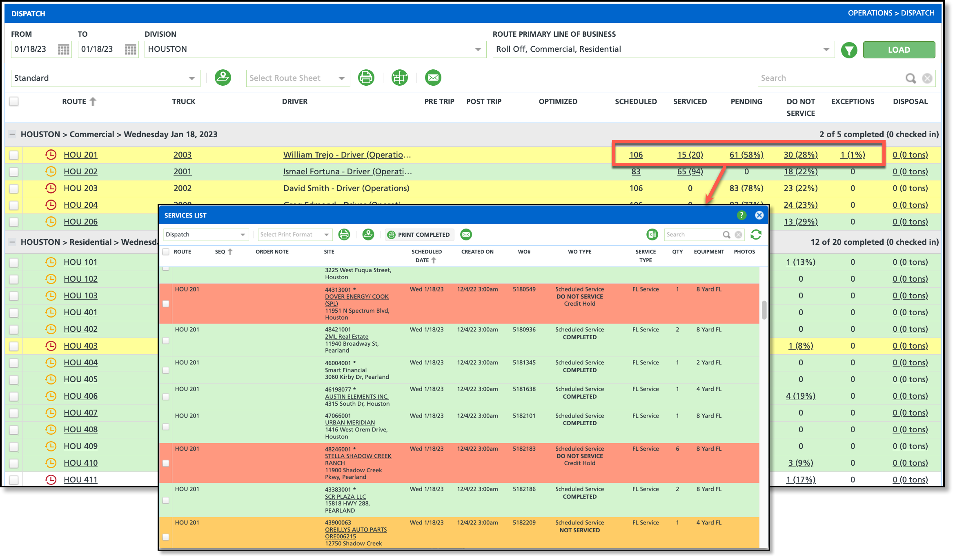Sort by the SCHEDULED column header
The height and width of the screenshot is (560, 953).
tap(635, 101)
